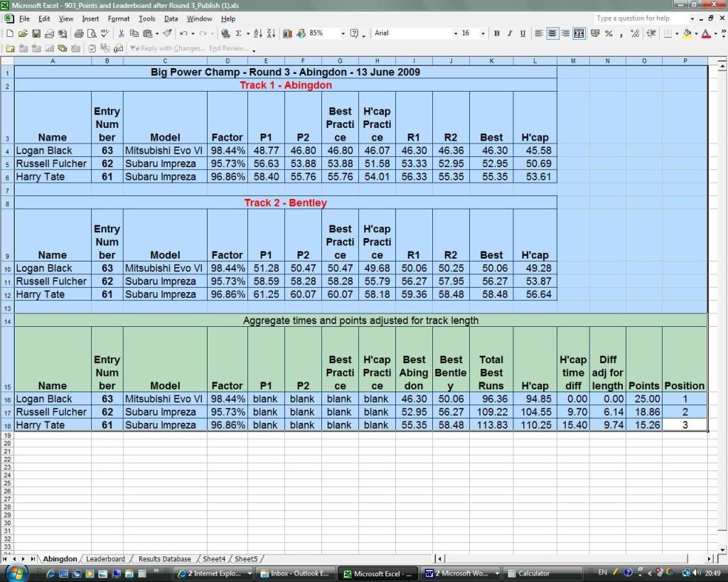The image size is (728, 582).
Task: Expand the Undo history dropdown arrow
Action: pos(193,33)
